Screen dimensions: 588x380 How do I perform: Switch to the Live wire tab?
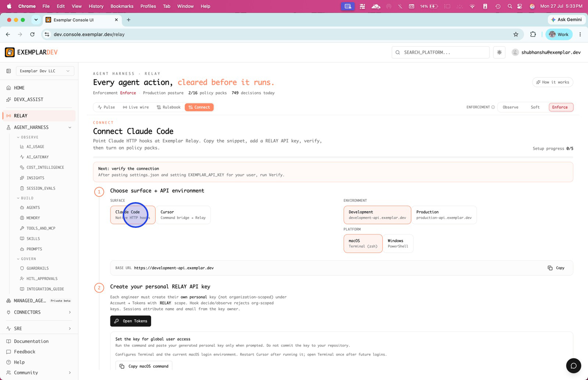coord(136,107)
